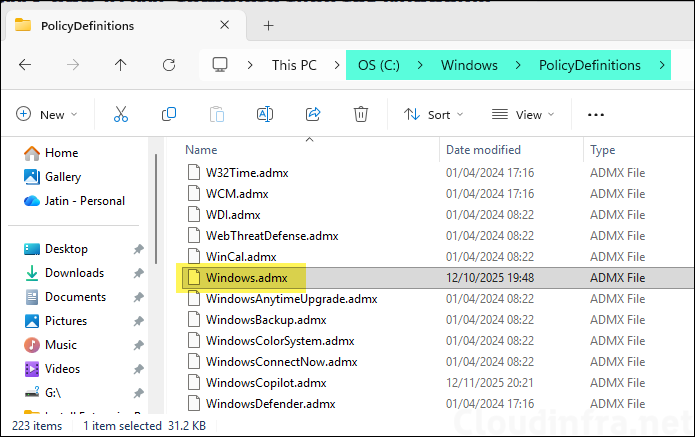Click the pin icon beside Pictures
This screenshot has width=695, height=437.
(x=139, y=321)
